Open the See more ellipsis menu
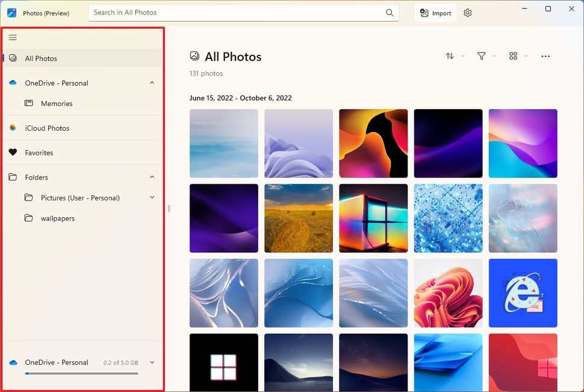This screenshot has height=392, width=584. (x=545, y=56)
